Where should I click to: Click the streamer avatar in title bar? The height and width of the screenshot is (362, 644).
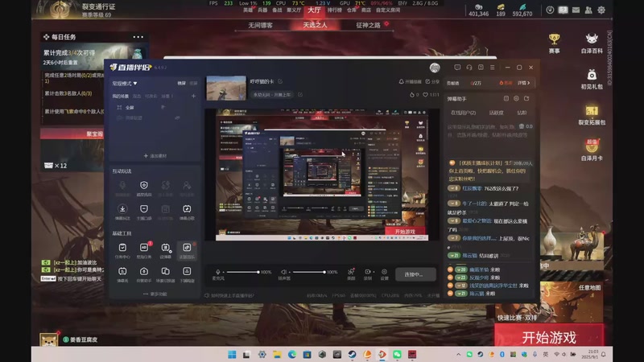click(x=435, y=68)
